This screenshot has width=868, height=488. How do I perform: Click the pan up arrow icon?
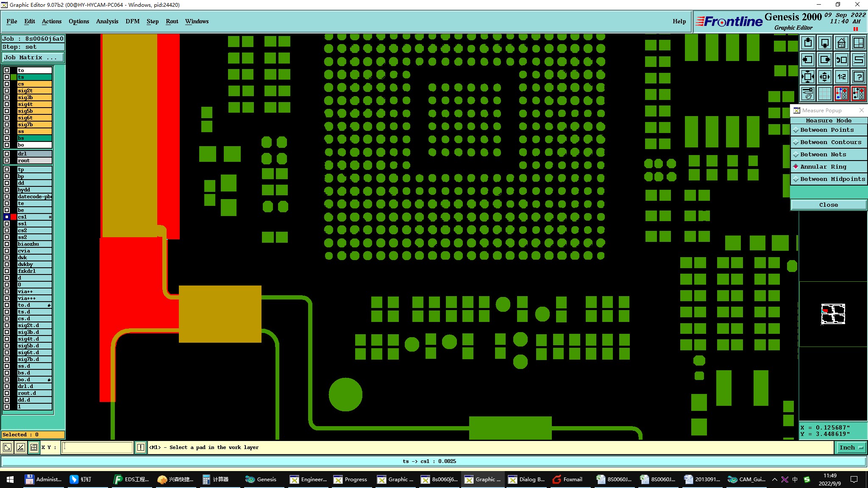click(x=808, y=43)
